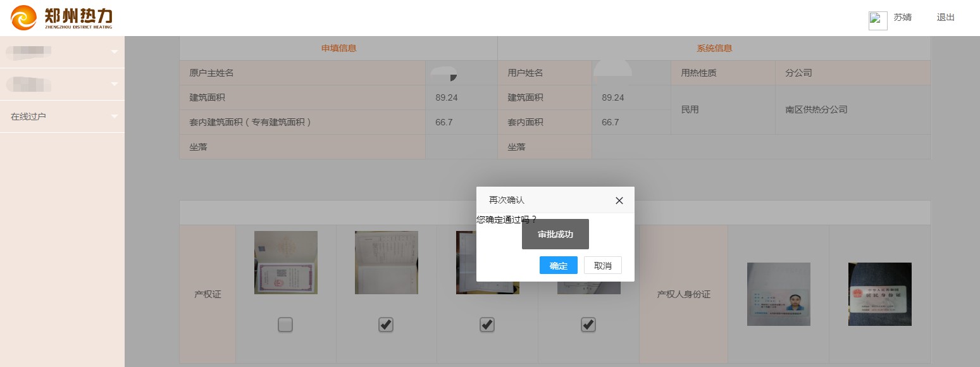Click the 审批成功 toast message
Screen dimensions: 980x367
pyautogui.click(x=555, y=234)
